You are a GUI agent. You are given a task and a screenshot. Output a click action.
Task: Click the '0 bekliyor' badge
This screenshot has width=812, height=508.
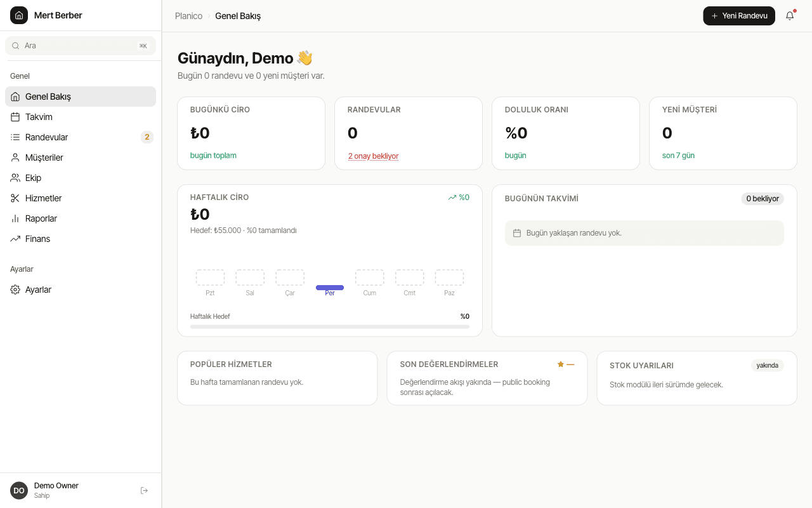click(763, 199)
